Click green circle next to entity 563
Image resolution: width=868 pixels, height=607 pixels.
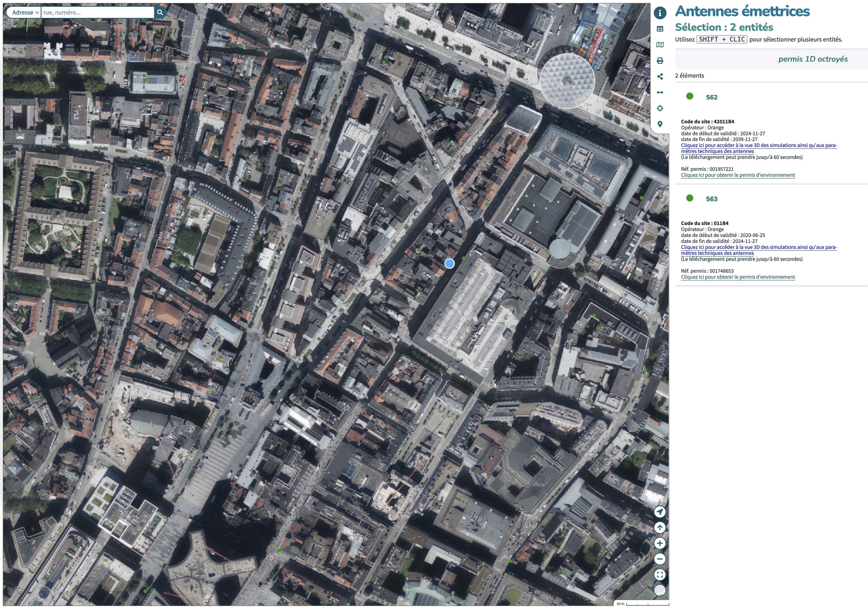[x=690, y=198]
